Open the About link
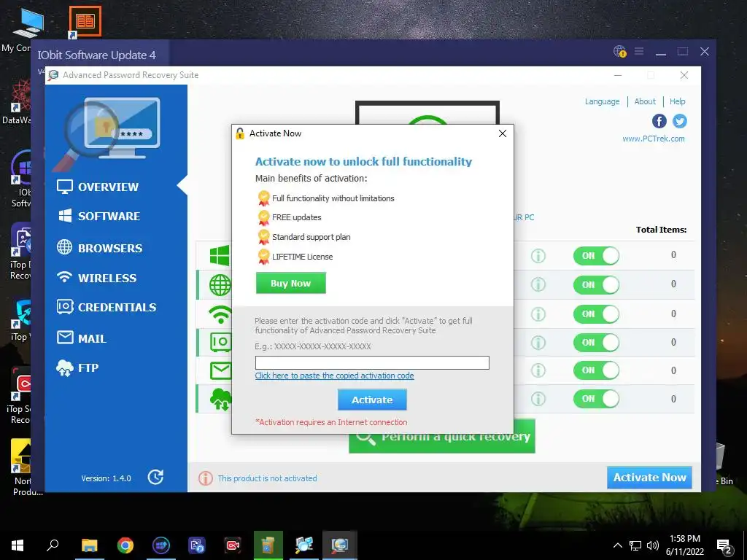Viewport: 747px width, 560px height. pyautogui.click(x=645, y=101)
